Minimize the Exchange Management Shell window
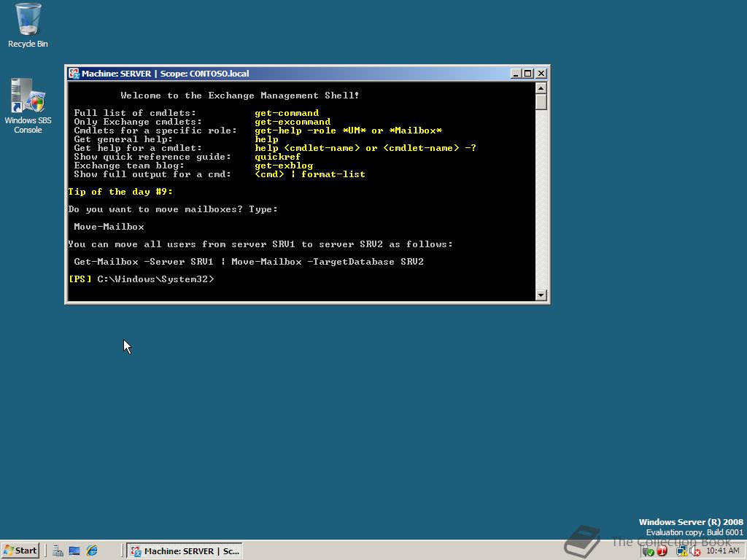747x560 pixels. coord(516,74)
